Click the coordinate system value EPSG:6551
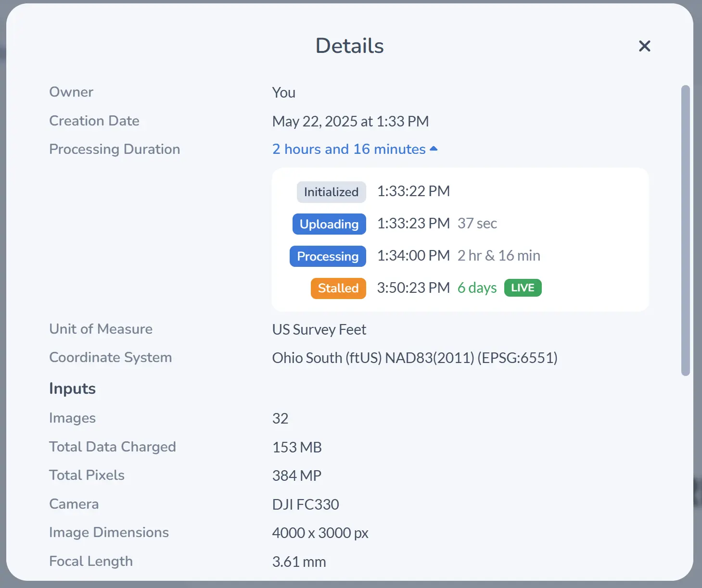702x588 pixels. tap(414, 358)
